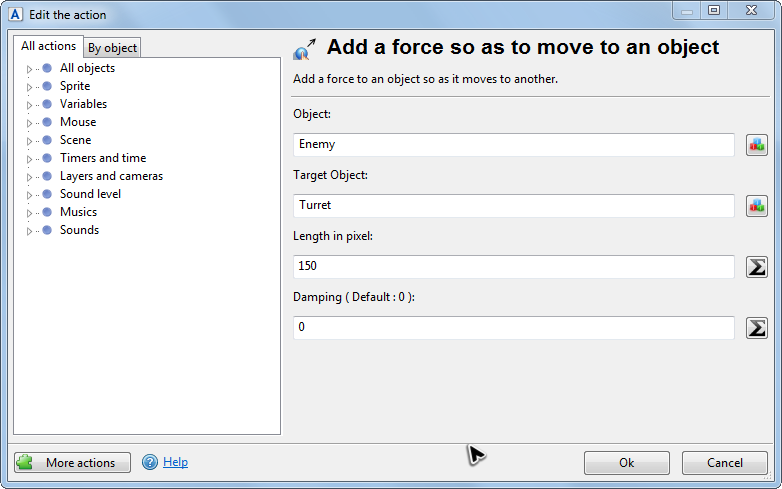
Task: Click the blue Help question mark icon
Action: tap(151, 462)
